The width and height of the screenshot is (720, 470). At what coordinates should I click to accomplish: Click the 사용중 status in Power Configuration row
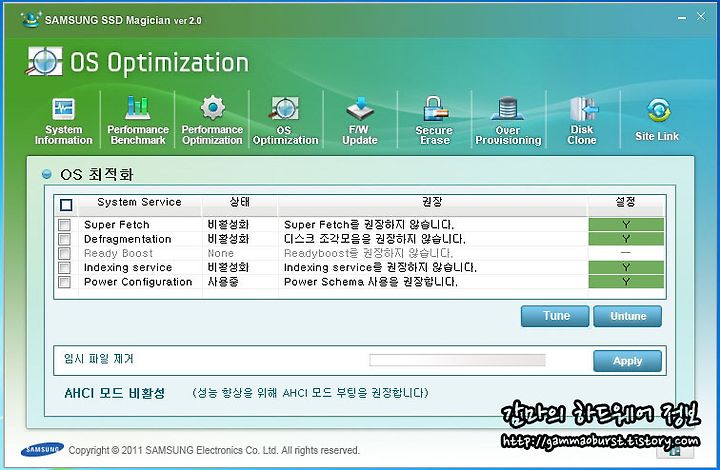(x=223, y=282)
